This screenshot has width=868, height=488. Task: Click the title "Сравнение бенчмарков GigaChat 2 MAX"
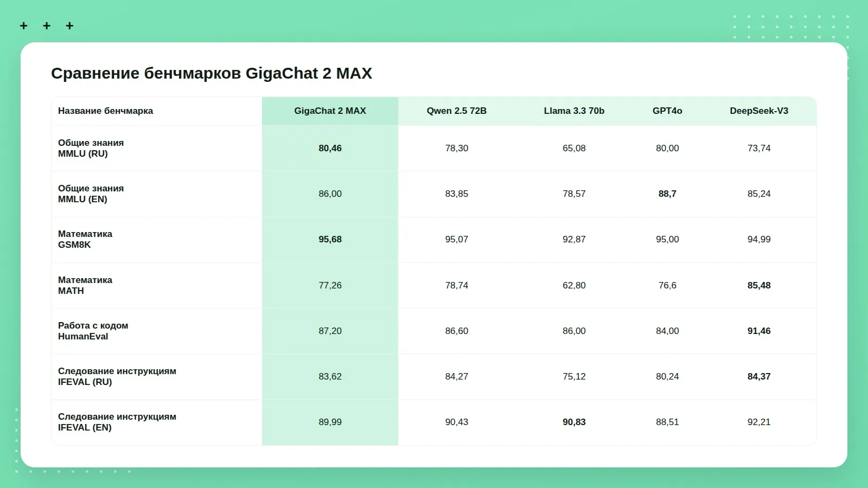(212, 73)
